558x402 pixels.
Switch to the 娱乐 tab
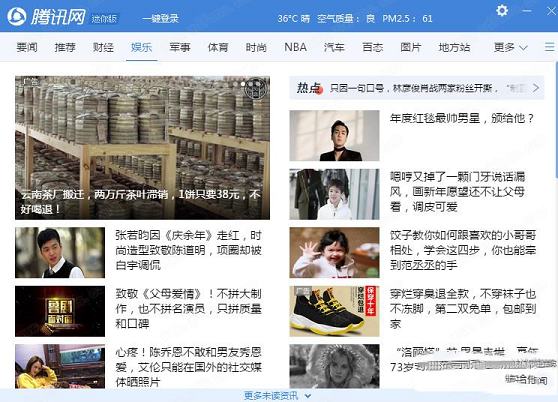click(141, 47)
